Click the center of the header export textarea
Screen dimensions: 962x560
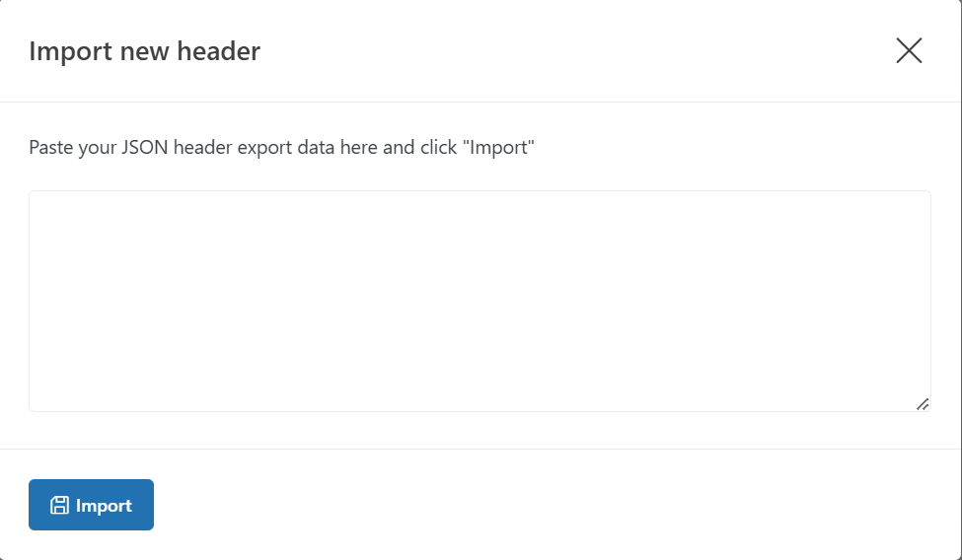point(480,301)
